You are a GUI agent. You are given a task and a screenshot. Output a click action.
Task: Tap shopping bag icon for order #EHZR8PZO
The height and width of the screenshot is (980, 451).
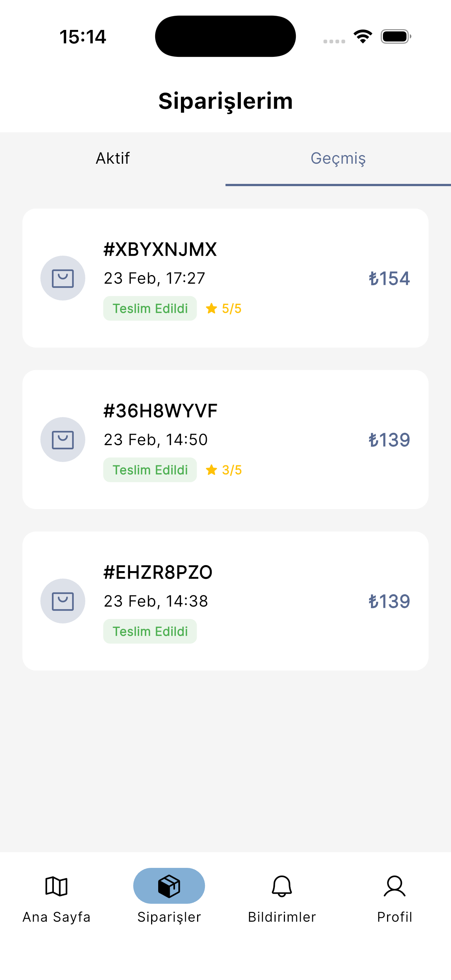point(63,601)
